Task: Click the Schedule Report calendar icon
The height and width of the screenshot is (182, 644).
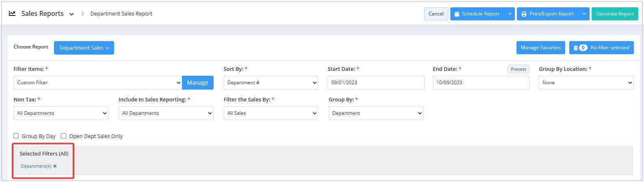Action: (x=457, y=14)
